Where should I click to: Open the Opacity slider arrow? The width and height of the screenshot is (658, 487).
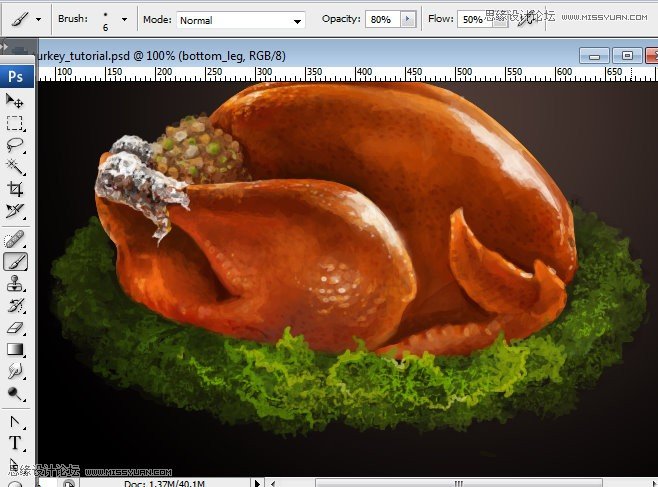(x=407, y=19)
